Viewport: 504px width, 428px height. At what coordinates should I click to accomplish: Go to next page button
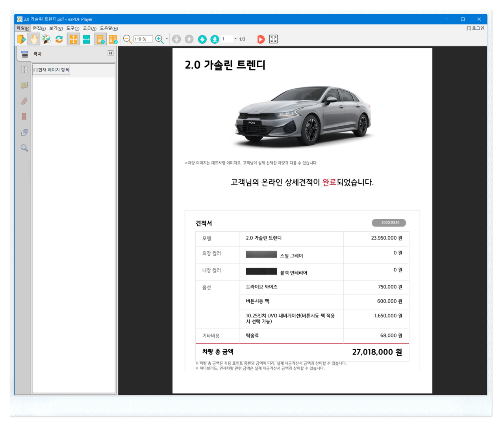click(x=202, y=39)
